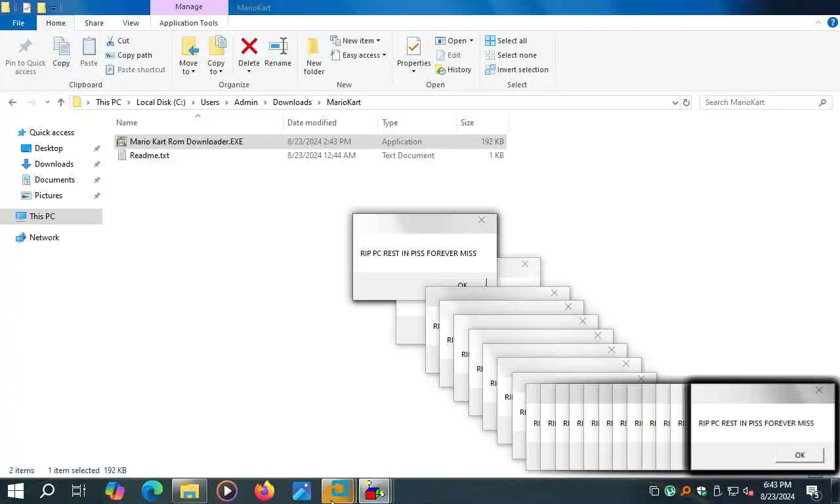Click the Cut scissors icon
Image resolution: width=840 pixels, height=504 pixels.
(x=110, y=41)
